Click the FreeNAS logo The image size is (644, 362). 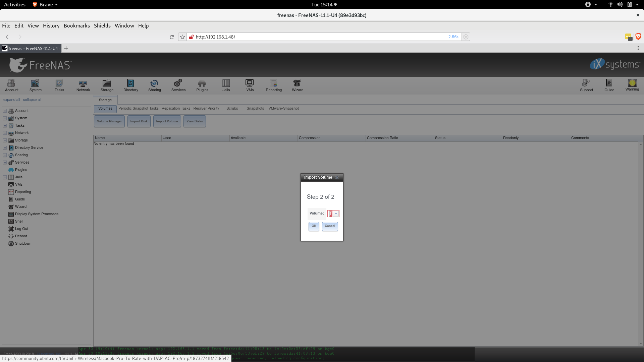tap(40, 65)
